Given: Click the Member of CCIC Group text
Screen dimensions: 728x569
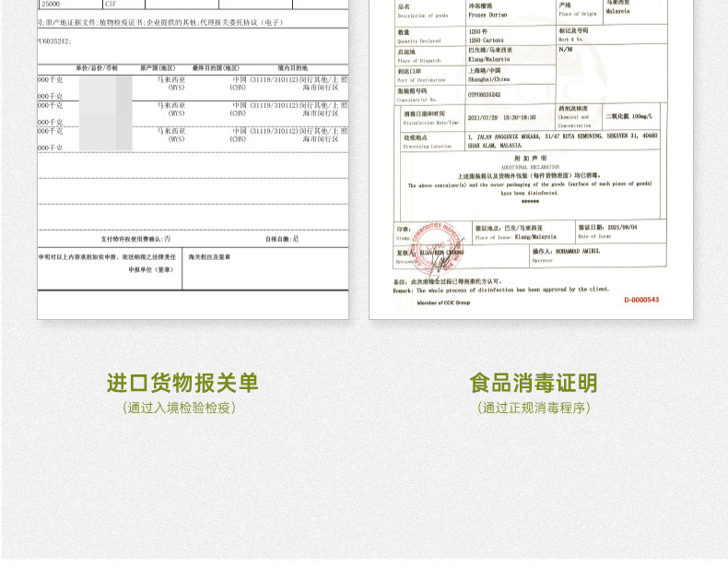Looking at the screenshot, I should [x=443, y=302].
